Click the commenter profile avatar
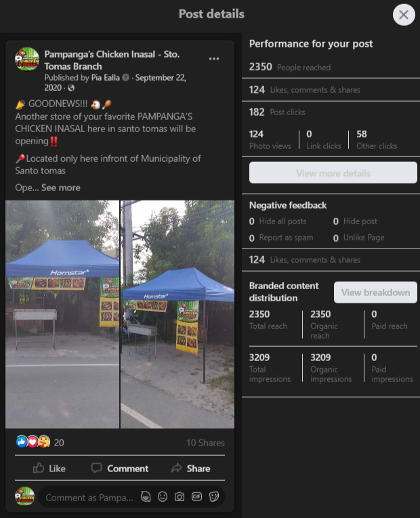The width and height of the screenshot is (420, 518). 25,496
